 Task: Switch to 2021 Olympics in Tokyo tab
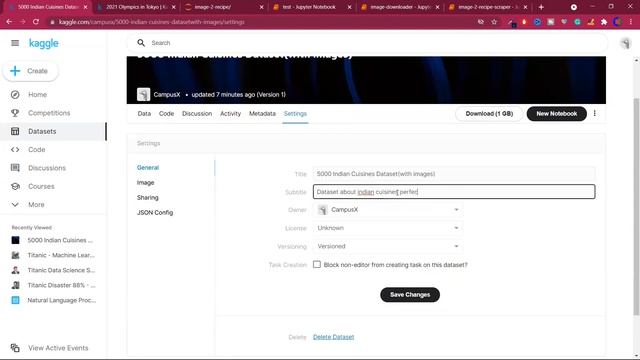(x=136, y=7)
